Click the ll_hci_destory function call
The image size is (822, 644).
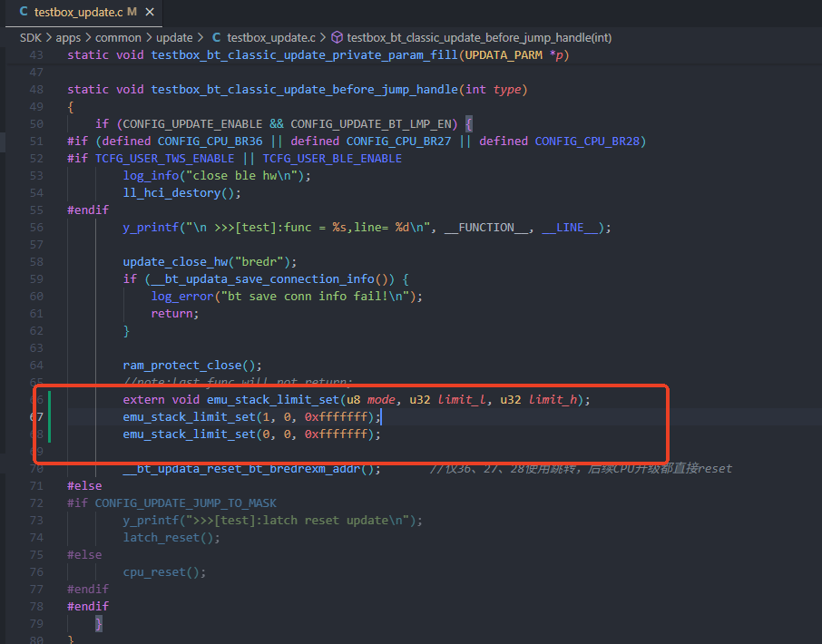172,193
